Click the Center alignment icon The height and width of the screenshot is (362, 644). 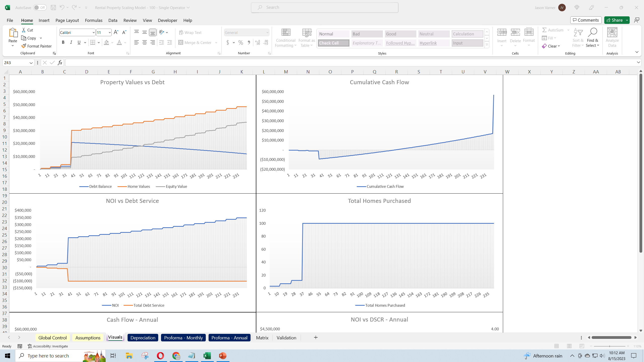145,42
